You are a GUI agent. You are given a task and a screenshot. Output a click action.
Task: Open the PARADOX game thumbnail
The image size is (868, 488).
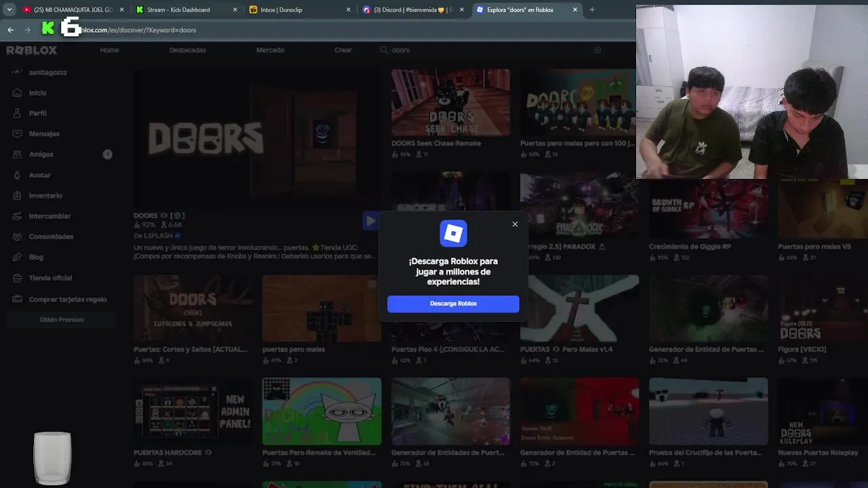click(x=579, y=206)
